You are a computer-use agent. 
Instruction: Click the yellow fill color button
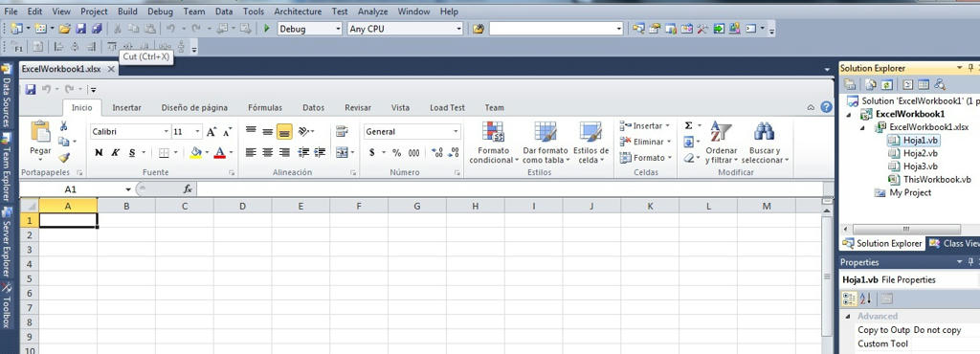coord(195,152)
